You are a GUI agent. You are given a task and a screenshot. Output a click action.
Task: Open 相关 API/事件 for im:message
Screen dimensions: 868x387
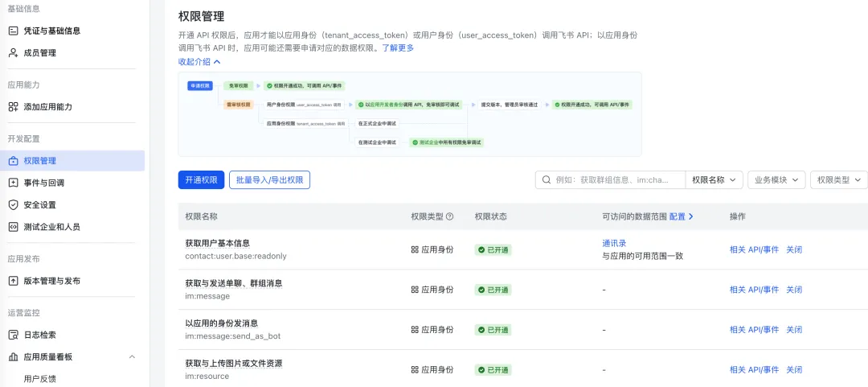(754, 290)
